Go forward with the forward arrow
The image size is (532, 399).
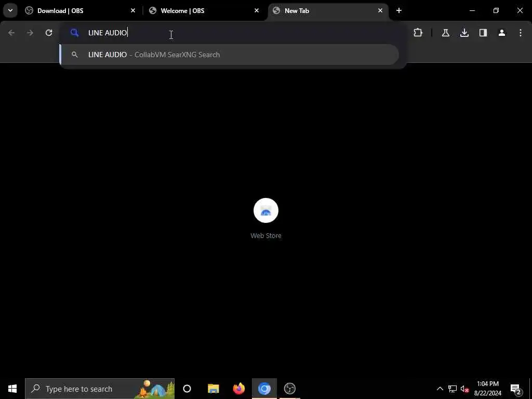click(x=30, y=33)
